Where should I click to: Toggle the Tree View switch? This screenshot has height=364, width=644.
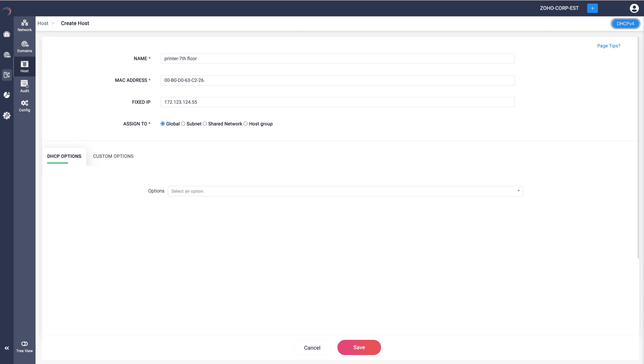click(24, 344)
